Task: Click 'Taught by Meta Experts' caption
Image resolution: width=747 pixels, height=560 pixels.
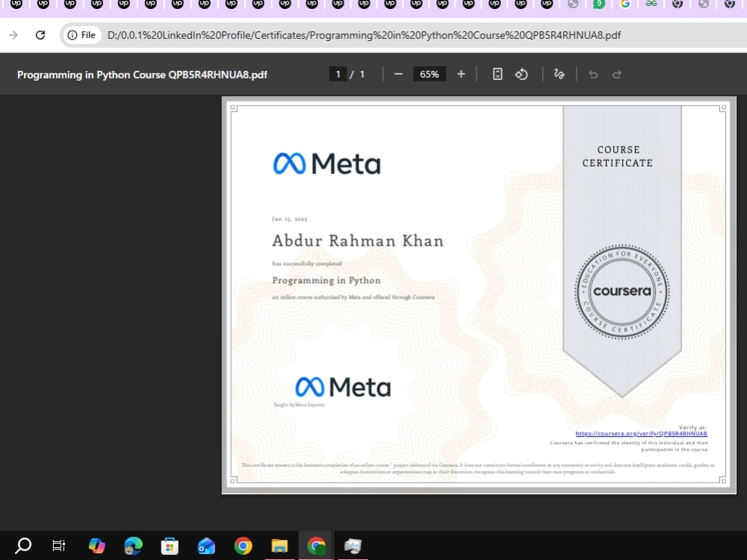Action: point(299,405)
